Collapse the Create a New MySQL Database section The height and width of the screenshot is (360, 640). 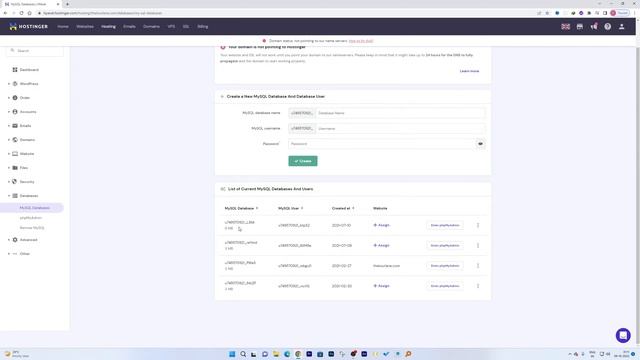coord(222,97)
